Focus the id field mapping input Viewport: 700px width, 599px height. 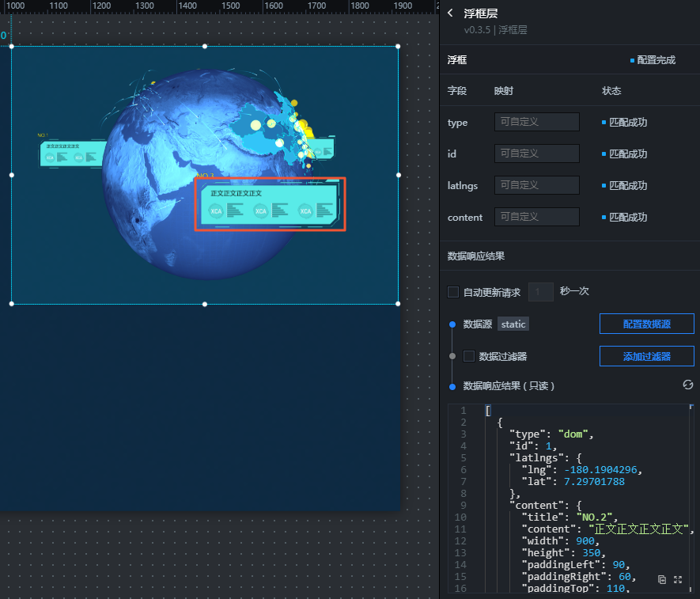tap(536, 154)
